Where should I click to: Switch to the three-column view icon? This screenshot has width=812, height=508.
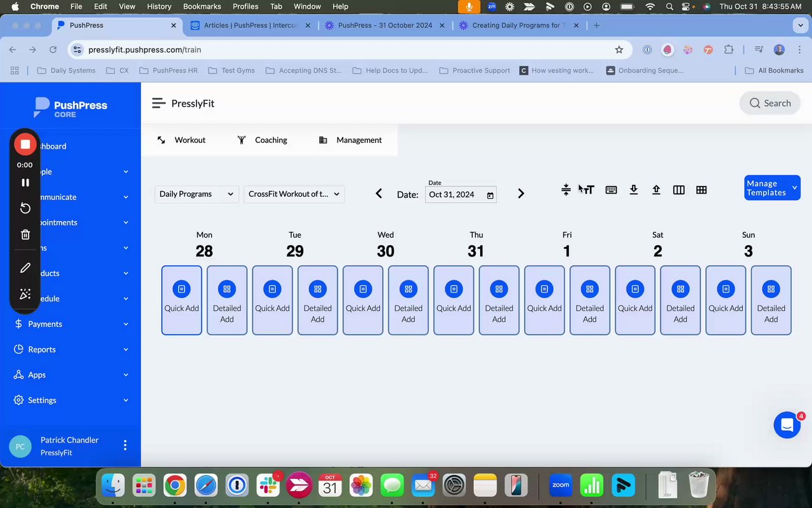coord(679,190)
